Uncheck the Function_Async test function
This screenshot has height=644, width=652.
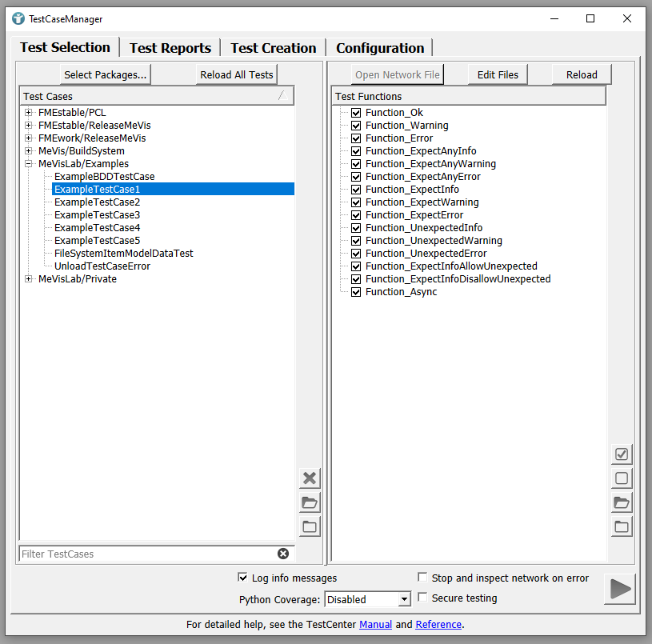(x=356, y=292)
